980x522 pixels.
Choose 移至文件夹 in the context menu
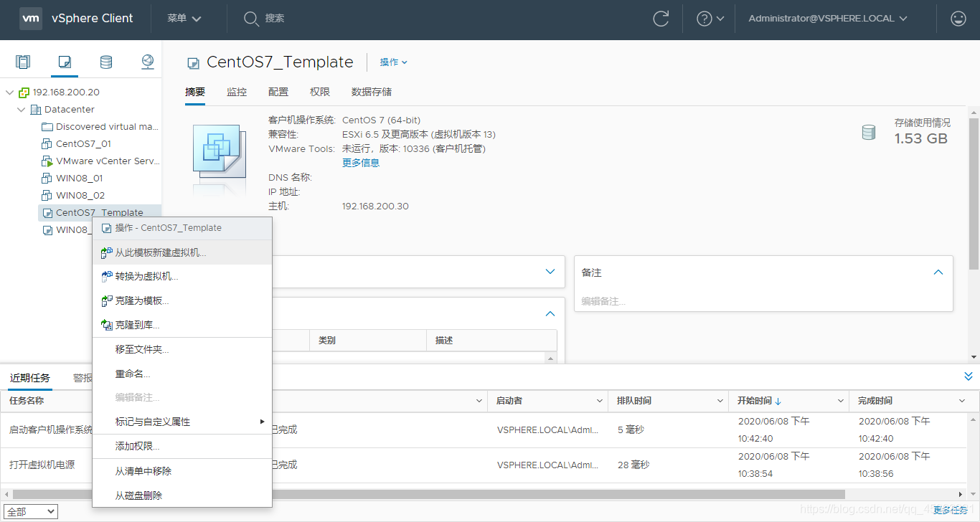(182, 350)
